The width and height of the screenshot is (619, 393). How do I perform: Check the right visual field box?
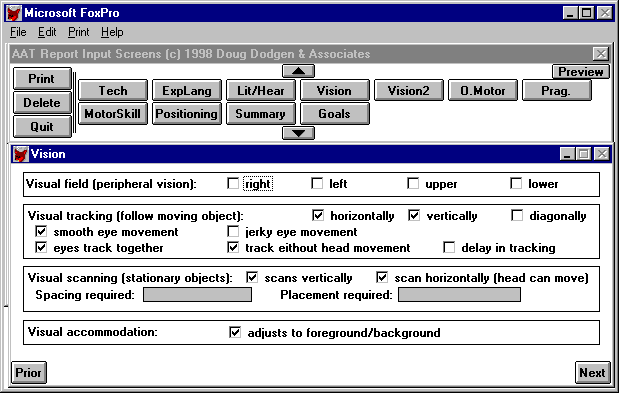pos(233,183)
